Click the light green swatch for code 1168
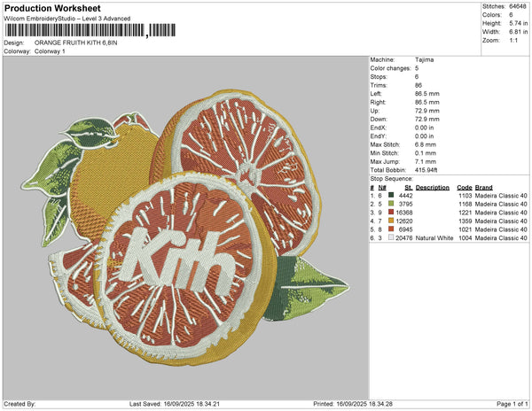 tap(391, 204)
